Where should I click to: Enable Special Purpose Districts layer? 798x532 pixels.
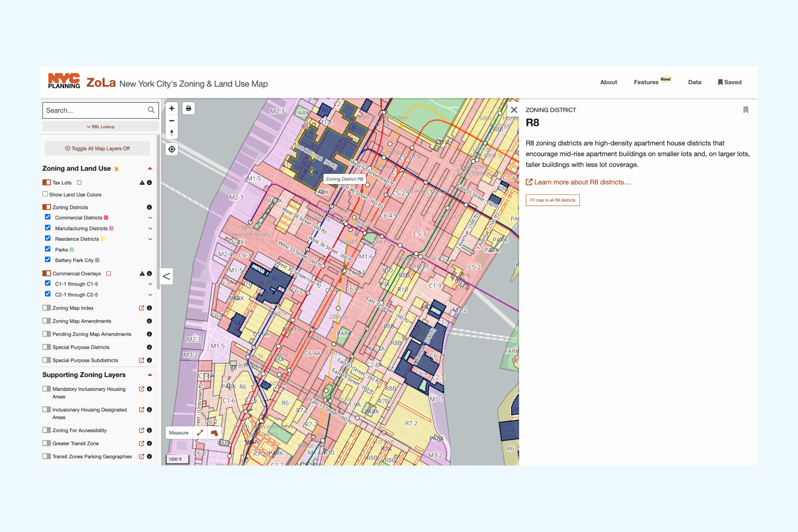coord(46,347)
